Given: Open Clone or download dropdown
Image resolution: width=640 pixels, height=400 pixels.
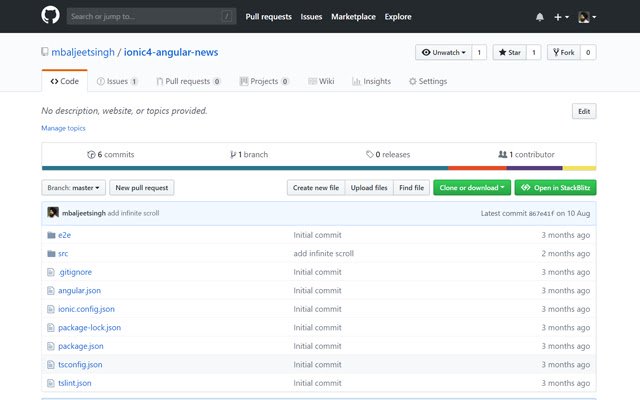Looking at the screenshot, I should (472, 188).
